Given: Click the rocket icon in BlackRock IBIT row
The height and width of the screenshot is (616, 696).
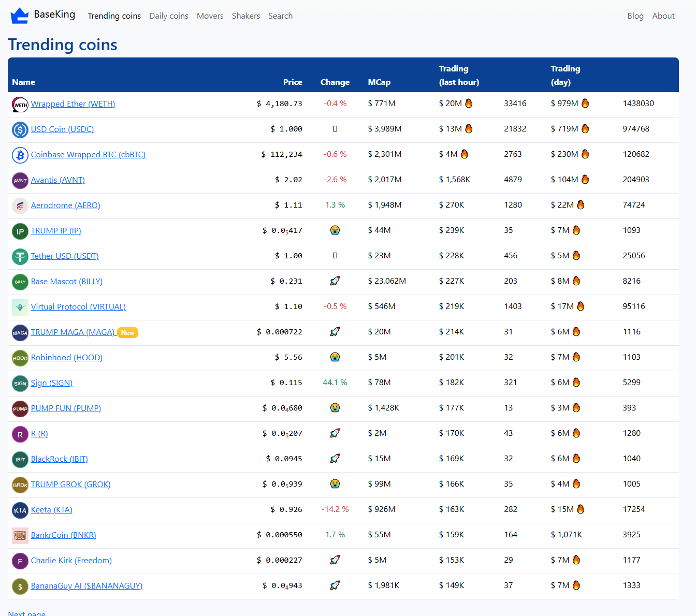Looking at the screenshot, I should (x=335, y=459).
